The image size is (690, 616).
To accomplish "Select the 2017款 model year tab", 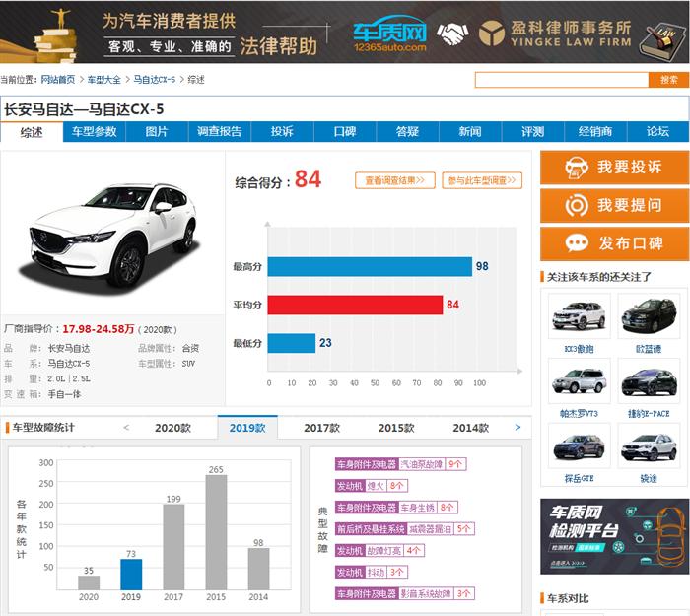I will tap(321, 428).
